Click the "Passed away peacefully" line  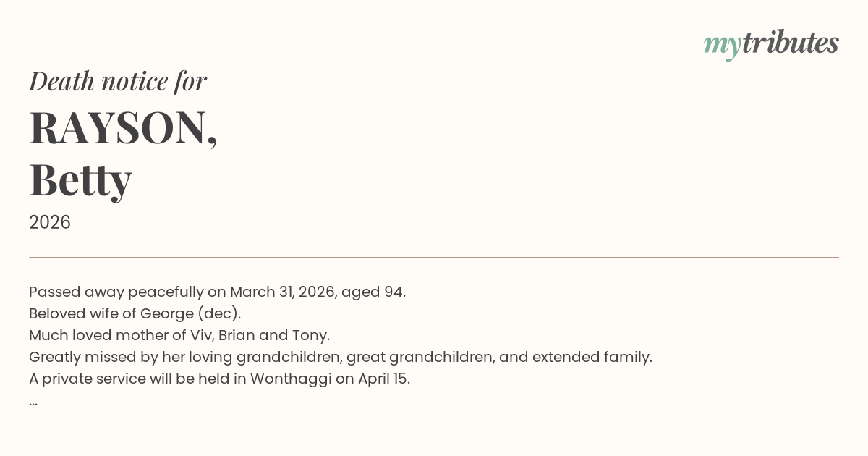[217, 292]
